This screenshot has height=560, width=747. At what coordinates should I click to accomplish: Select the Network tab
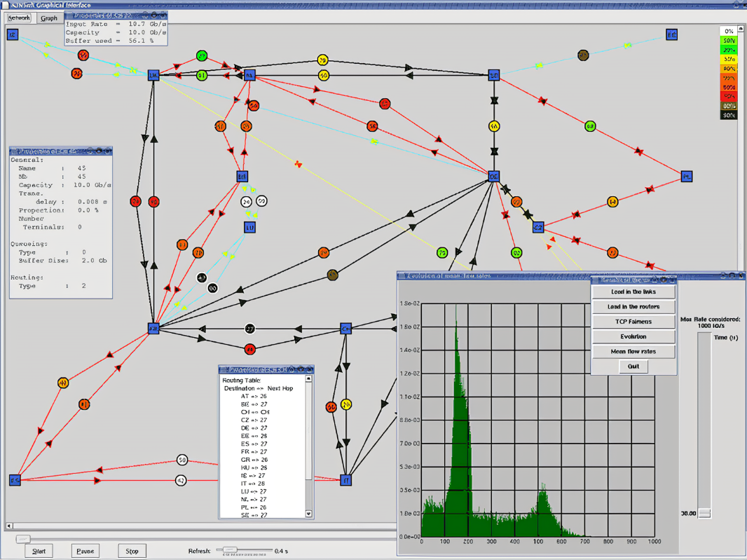point(19,18)
